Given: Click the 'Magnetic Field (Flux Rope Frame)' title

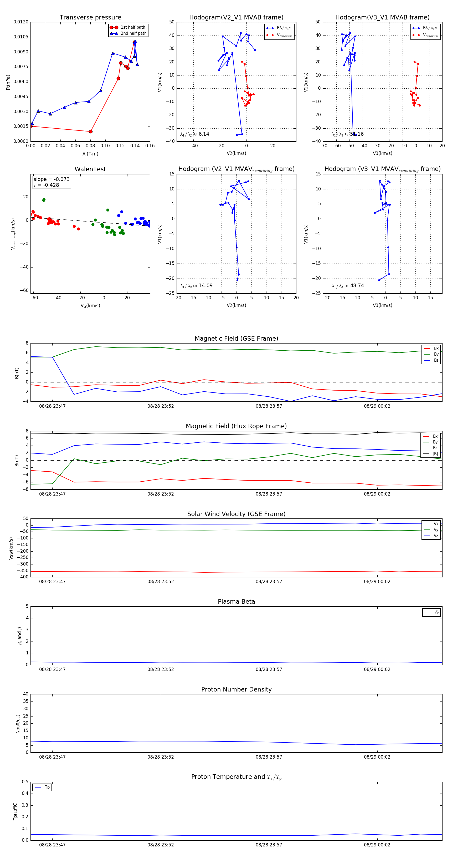Looking at the screenshot, I should [x=236, y=426].
